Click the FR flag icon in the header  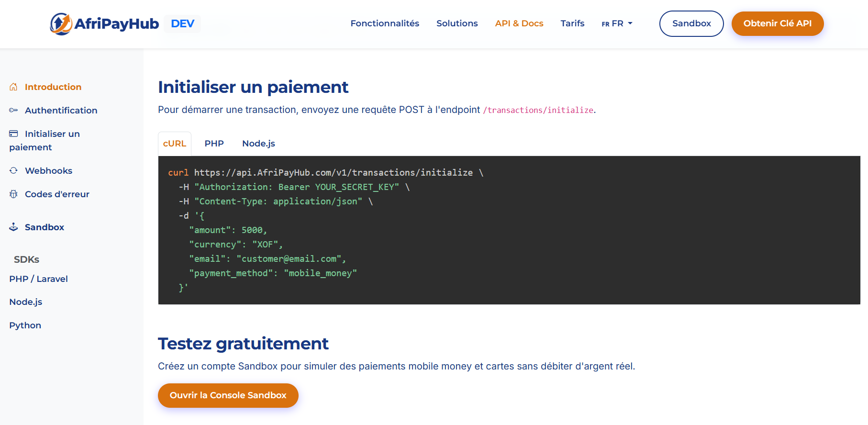point(605,23)
